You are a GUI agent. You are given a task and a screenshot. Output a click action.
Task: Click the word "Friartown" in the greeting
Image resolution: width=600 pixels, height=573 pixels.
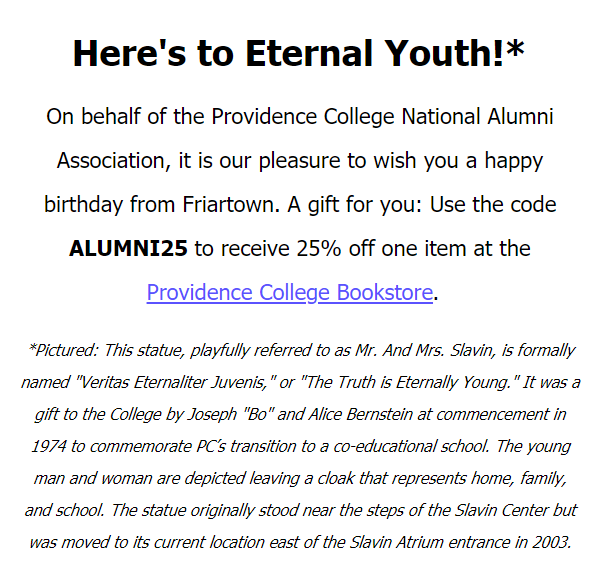click(231, 204)
